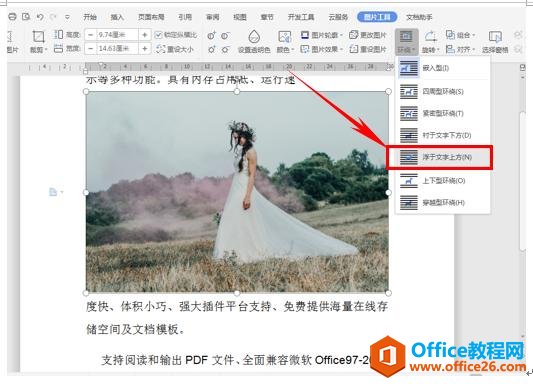This screenshot has width=533, height=384.
Task: Click the redo arrow icon
Action: (x=53, y=17)
